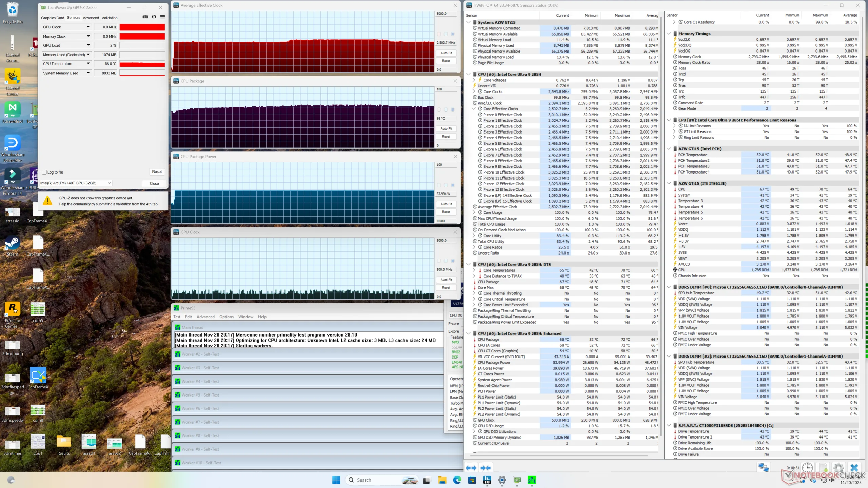Open Prime95 Advanced menu
Viewport: 868px width, 488px height.
tap(205, 317)
